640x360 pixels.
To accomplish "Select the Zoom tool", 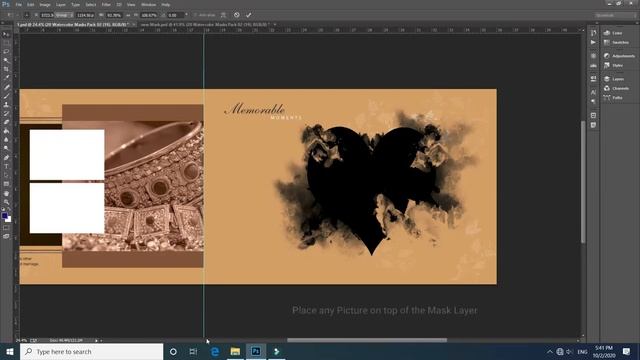I will tap(6, 202).
